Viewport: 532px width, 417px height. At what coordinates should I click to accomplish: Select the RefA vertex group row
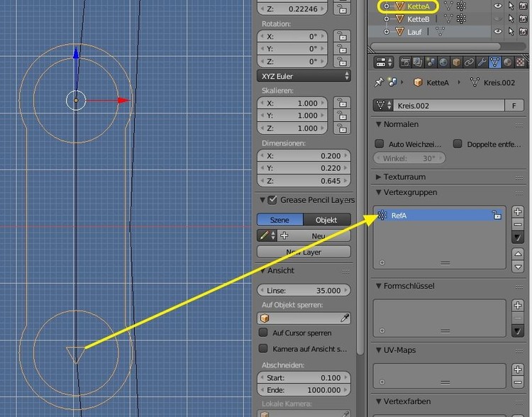pyautogui.click(x=439, y=215)
